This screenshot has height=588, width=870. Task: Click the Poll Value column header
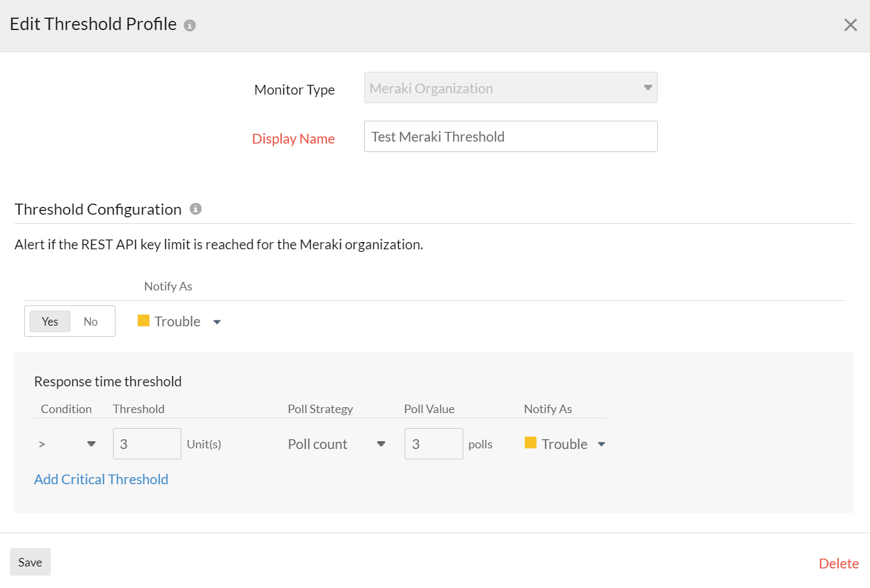(x=429, y=409)
